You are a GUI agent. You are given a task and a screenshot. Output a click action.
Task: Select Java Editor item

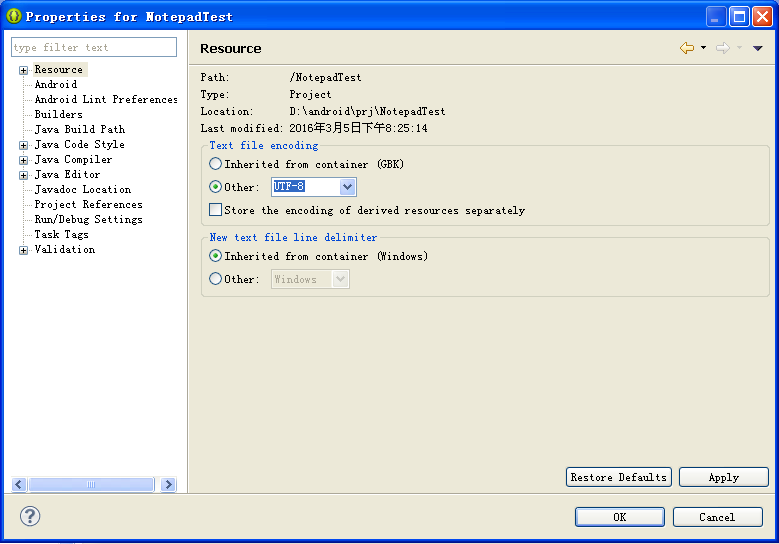coord(68,174)
